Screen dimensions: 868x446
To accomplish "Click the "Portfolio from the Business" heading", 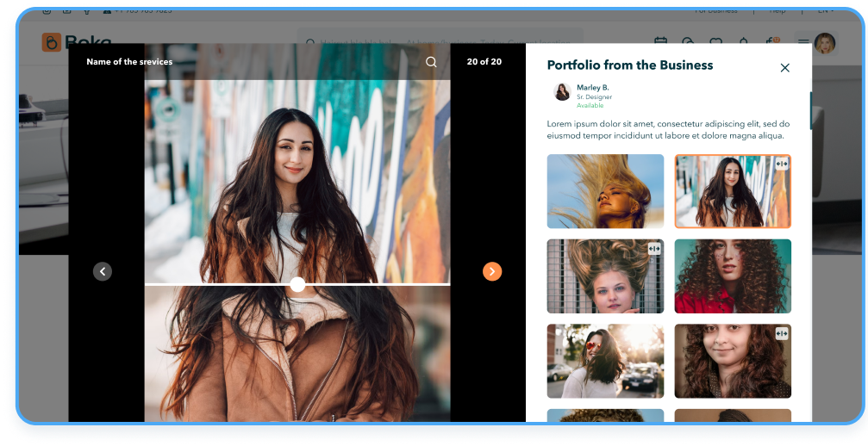I will [x=630, y=65].
